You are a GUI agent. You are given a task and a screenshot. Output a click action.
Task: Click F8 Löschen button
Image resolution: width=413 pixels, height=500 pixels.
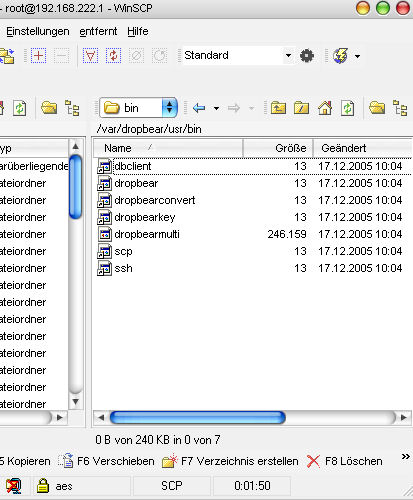344,461
